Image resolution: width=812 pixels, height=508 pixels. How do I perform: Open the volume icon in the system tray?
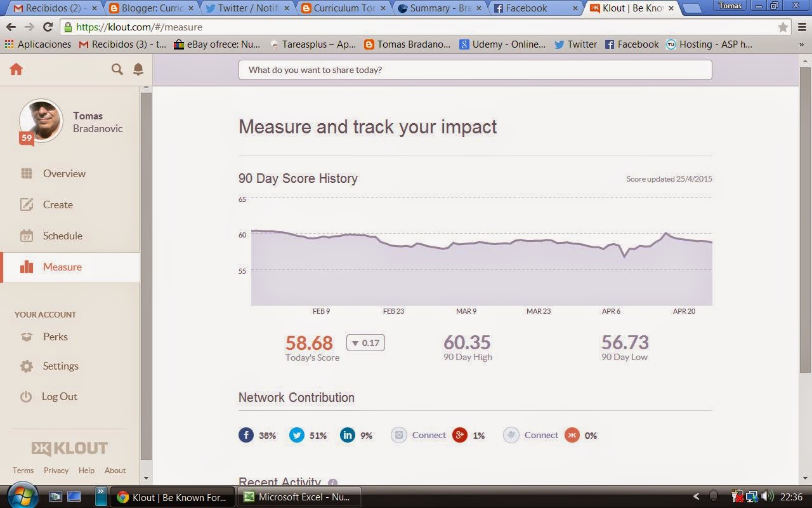[768, 496]
